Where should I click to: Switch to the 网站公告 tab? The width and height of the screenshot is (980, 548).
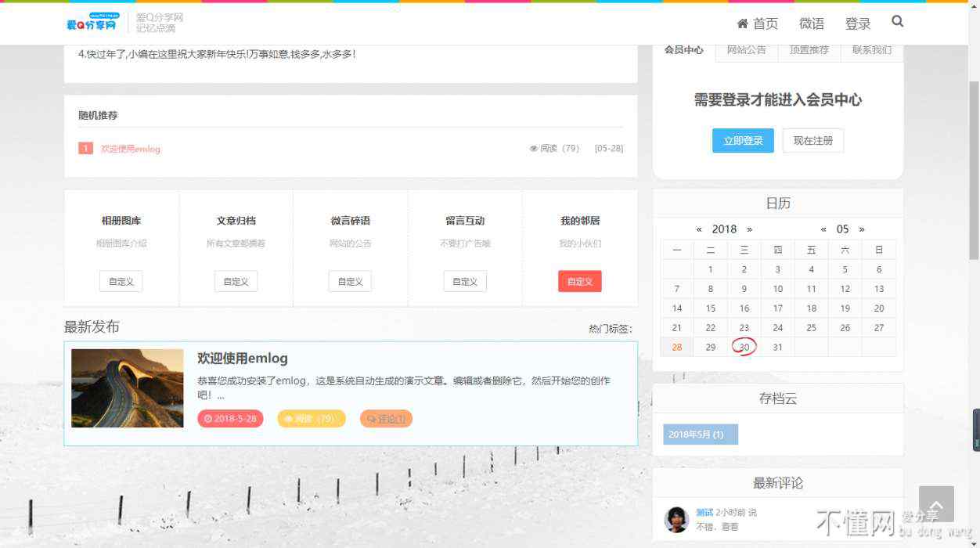(x=746, y=50)
